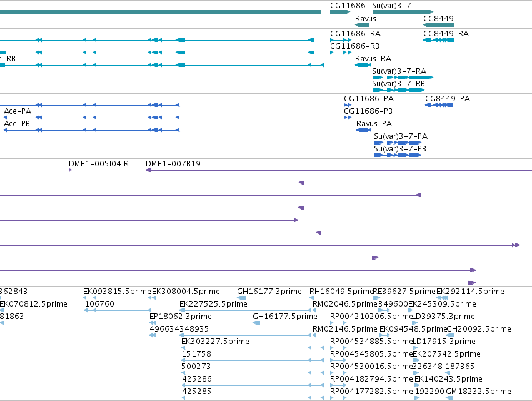
Task: Click the Su(var)3-7-PA protein feature
Action: [x=398, y=143]
